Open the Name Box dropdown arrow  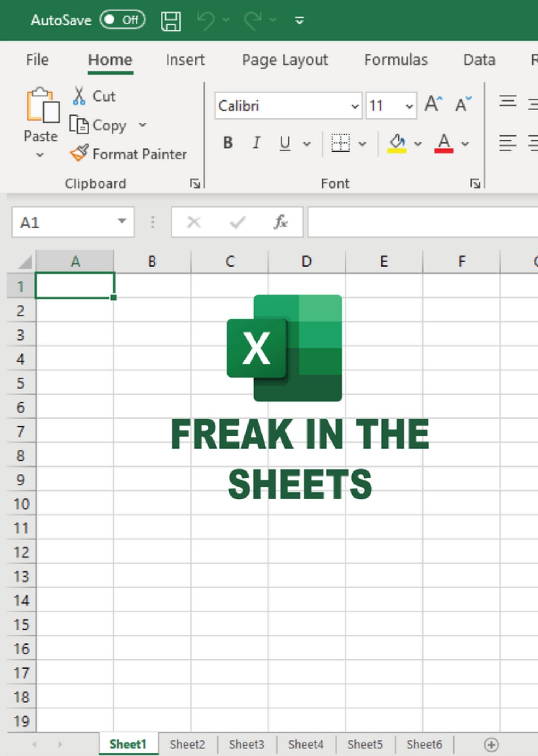pyautogui.click(x=122, y=221)
